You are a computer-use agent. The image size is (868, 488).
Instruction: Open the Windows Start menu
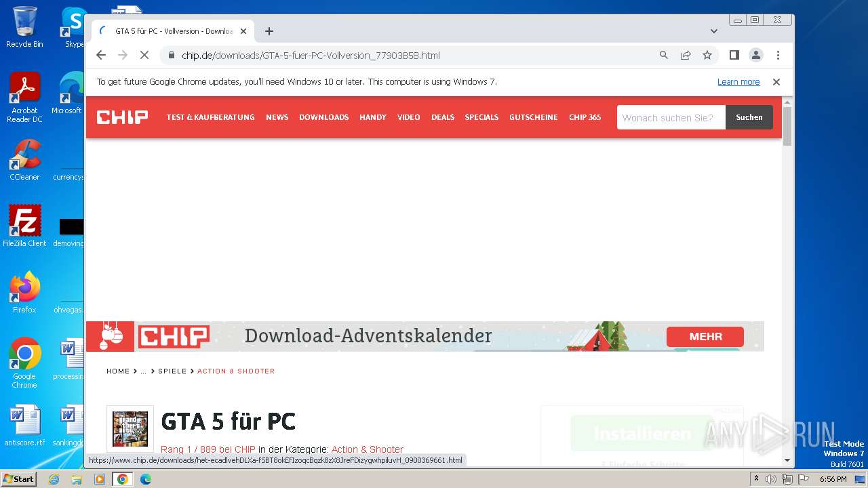click(18, 479)
